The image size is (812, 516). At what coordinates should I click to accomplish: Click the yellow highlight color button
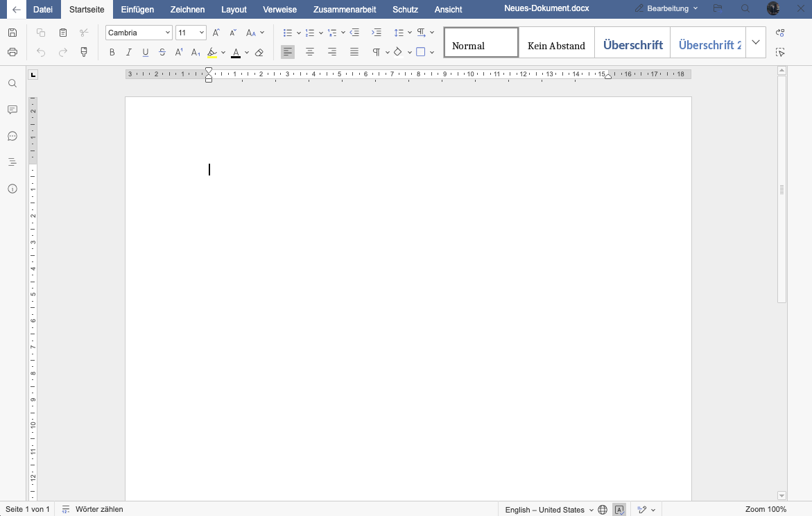coord(212,52)
